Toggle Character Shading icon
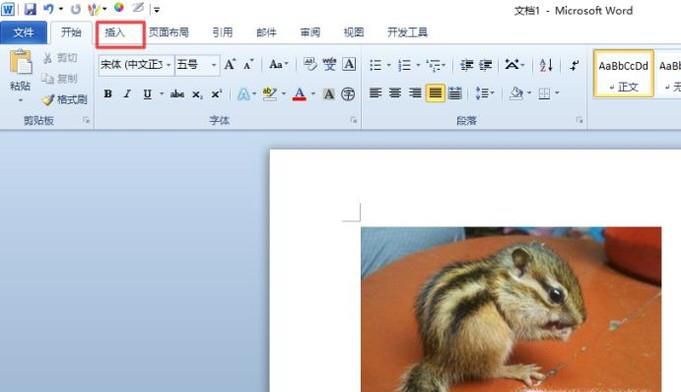The width and height of the screenshot is (681, 392). (329, 94)
